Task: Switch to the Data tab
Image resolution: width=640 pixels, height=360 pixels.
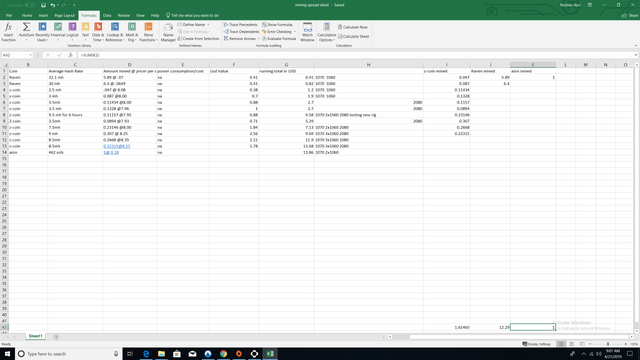Action: 107,16
